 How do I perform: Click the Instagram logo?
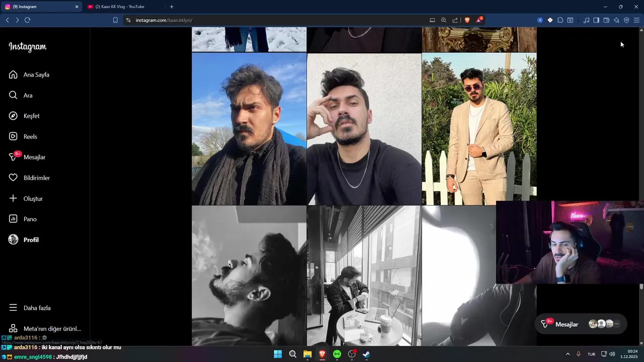point(28,47)
